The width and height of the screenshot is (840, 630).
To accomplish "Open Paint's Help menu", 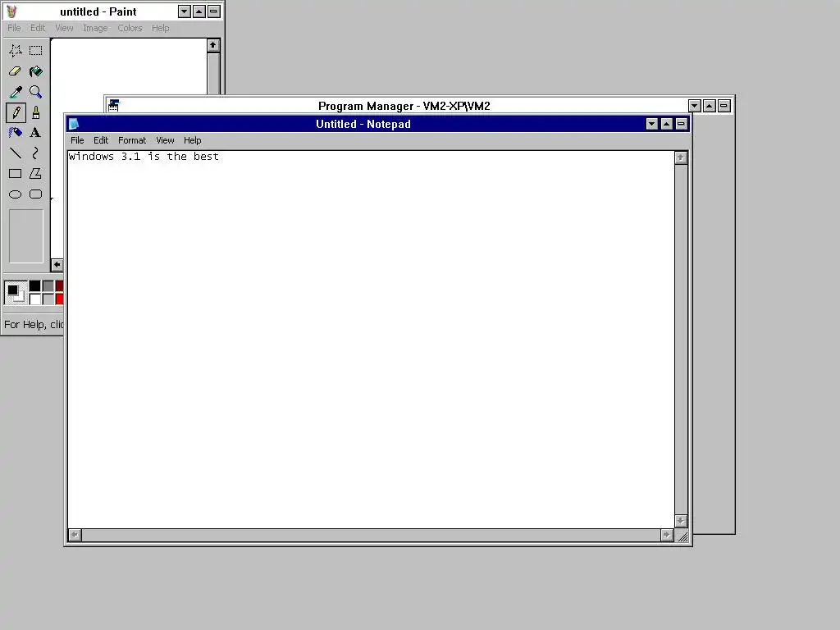I will pyautogui.click(x=160, y=28).
